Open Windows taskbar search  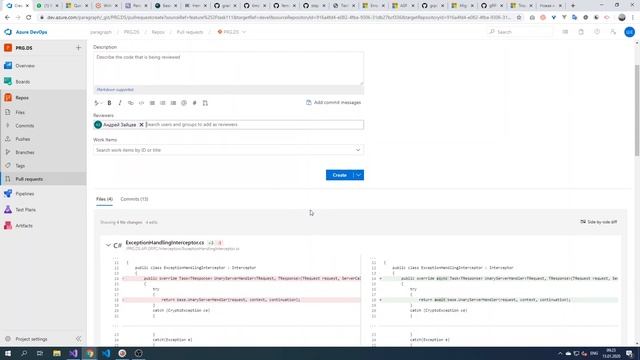pos(24,353)
